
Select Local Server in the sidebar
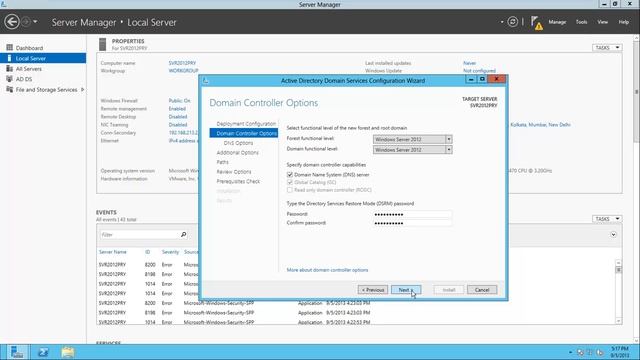pos(43,58)
